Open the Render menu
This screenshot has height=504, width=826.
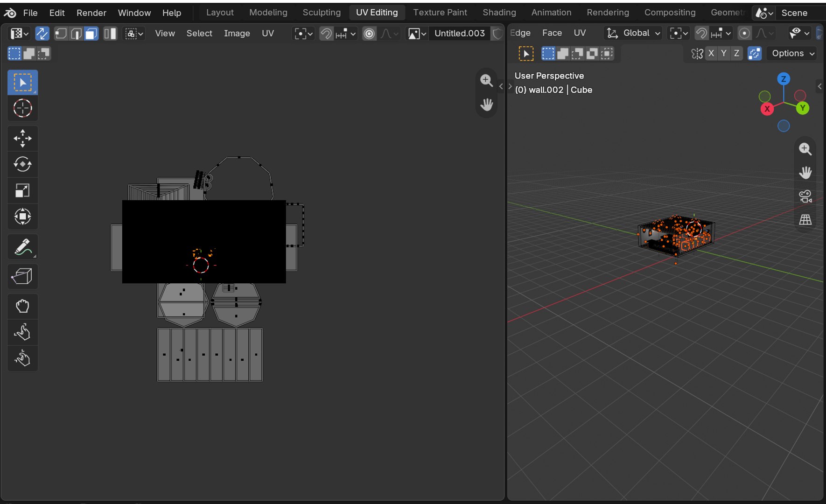91,13
